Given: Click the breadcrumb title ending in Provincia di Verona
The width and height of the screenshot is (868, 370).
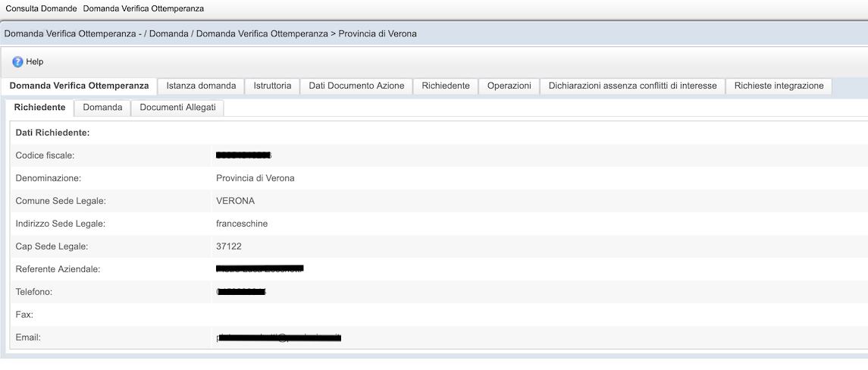Looking at the screenshot, I should (210, 34).
